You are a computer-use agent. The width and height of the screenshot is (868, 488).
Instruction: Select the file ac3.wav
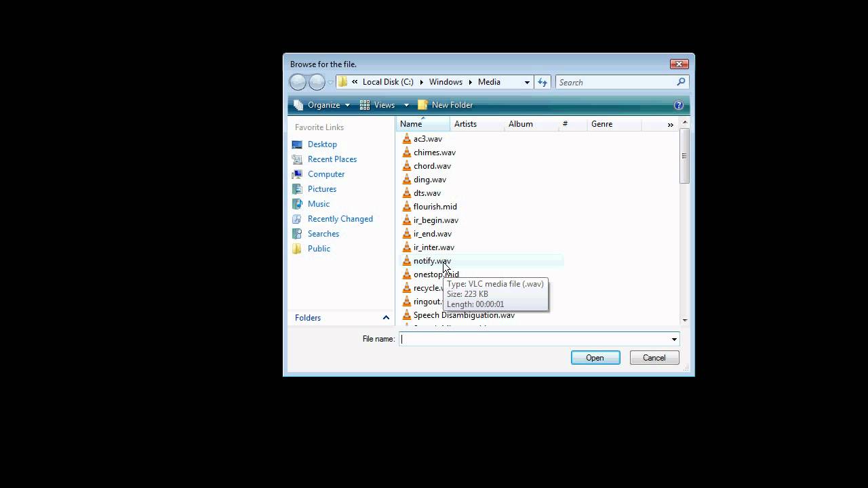pos(428,139)
